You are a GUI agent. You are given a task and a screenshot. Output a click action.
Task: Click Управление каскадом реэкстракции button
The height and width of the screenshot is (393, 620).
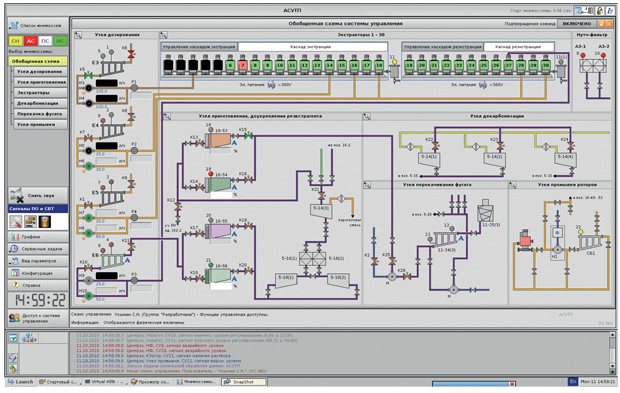point(442,47)
